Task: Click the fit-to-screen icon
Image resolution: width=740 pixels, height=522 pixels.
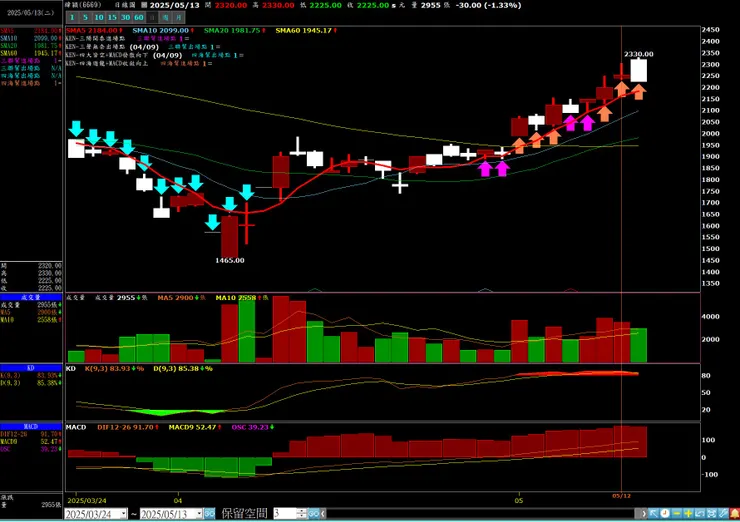Action: [x=712, y=513]
